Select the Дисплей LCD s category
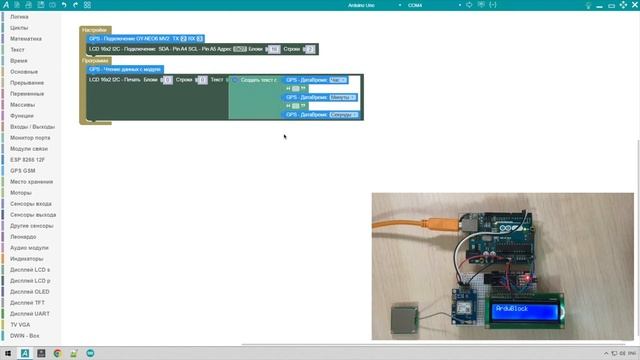This screenshot has width=640, height=360. click(30, 270)
